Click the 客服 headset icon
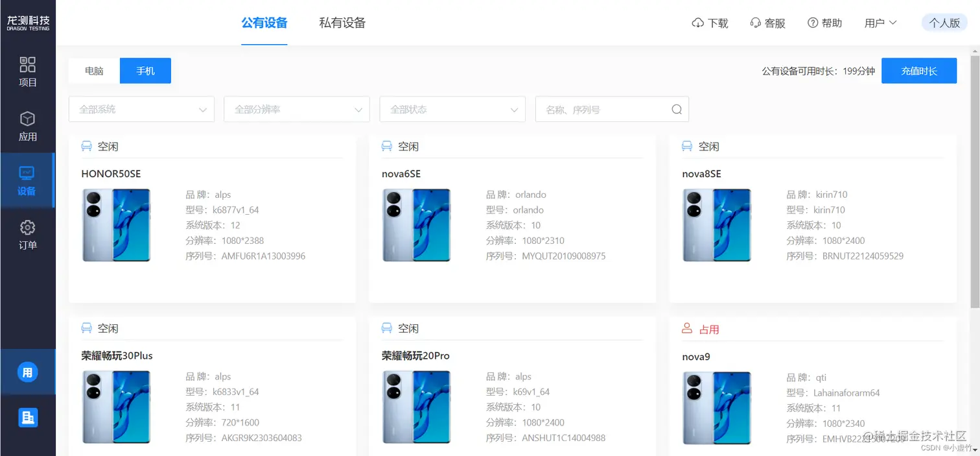Image resolution: width=980 pixels, height=456 pixels. click(755, 23)
